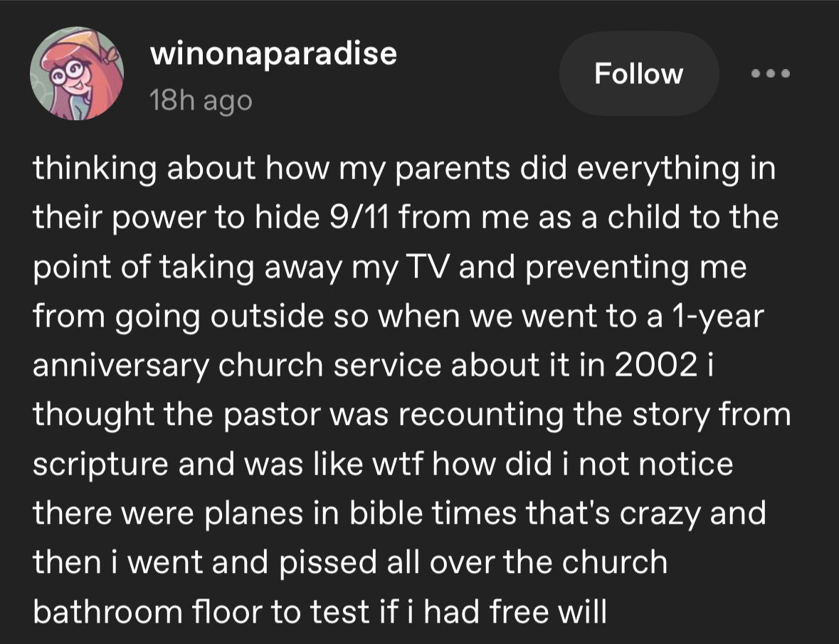This screenshot has height=644, width=839.
Task: Click the first line starting 'thinking about'
Action: (x=404, y=169)
